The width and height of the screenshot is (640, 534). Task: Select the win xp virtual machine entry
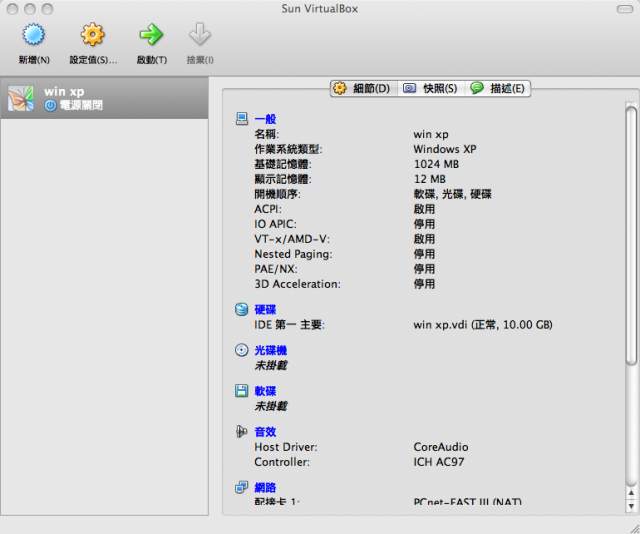(104, 98)
